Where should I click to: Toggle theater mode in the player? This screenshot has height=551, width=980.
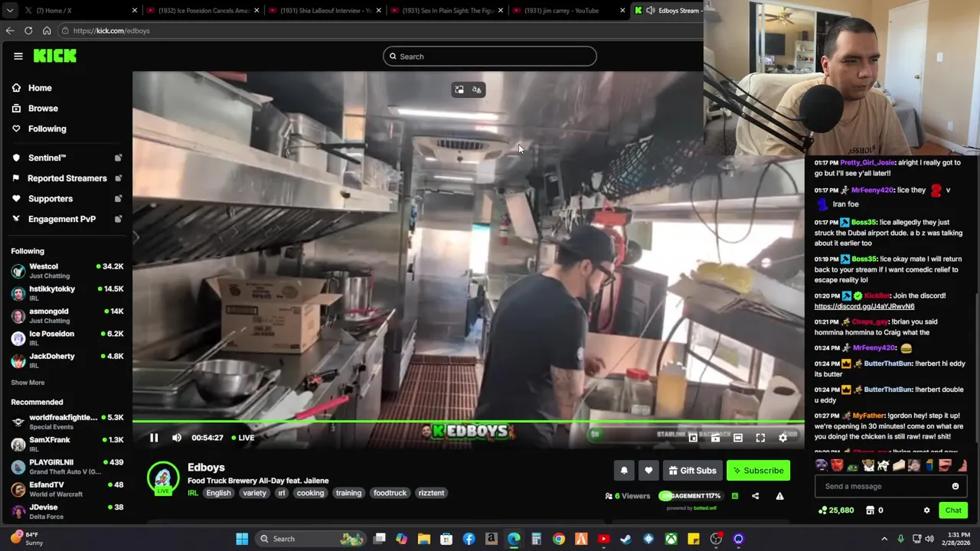[738, 438]
